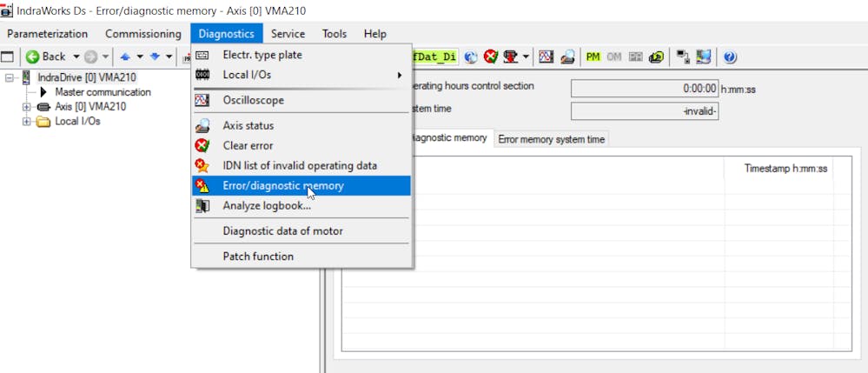Expand the Axis [0] VMA210 tree node
This screenshot has height=373, width=868.
pos(26,107)
